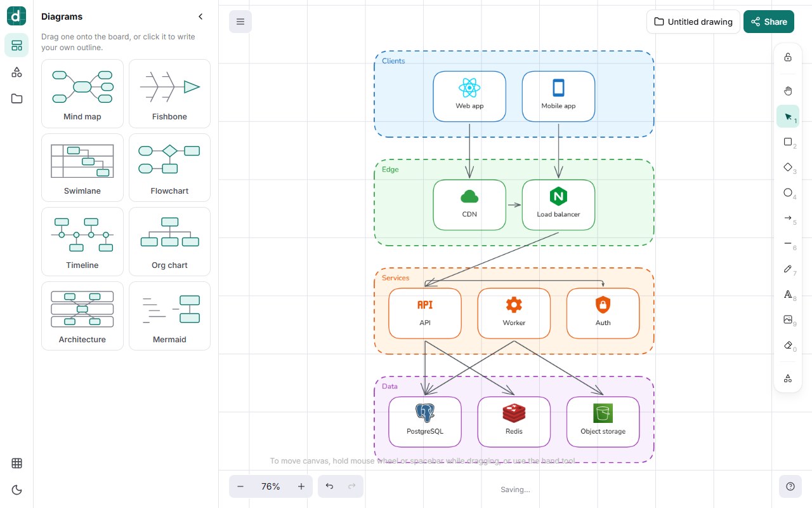Choose the Swimlane template

[82, 168]
